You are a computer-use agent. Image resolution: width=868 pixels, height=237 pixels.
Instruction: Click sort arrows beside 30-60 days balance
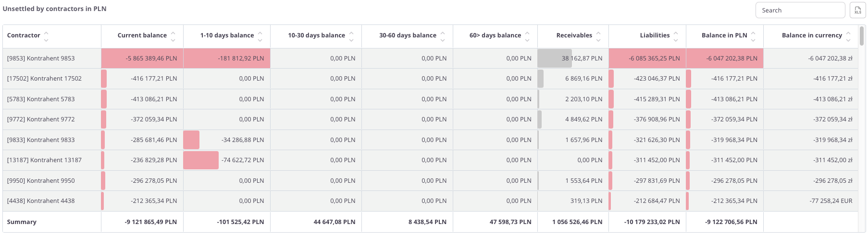pos(443,36)
